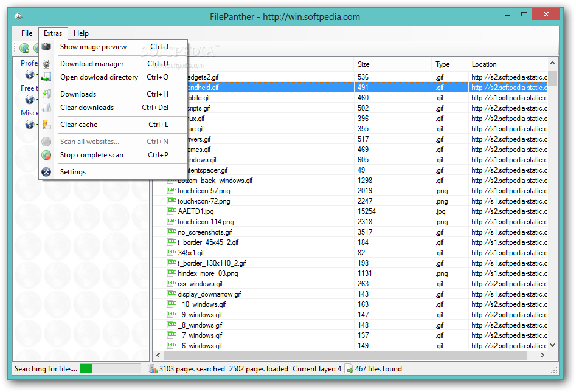This screenshot has width=576, height=392.
Task: Click the wrench icon for Settings
Action: (46, 172)
